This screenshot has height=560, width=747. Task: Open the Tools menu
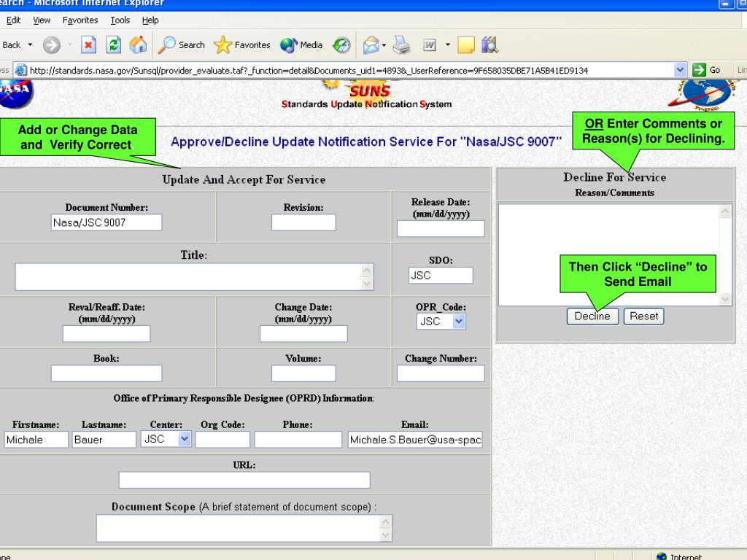pos(120,20)
